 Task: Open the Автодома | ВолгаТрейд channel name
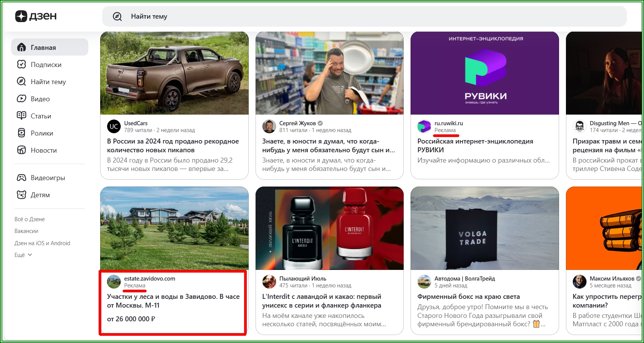[465, 279]
